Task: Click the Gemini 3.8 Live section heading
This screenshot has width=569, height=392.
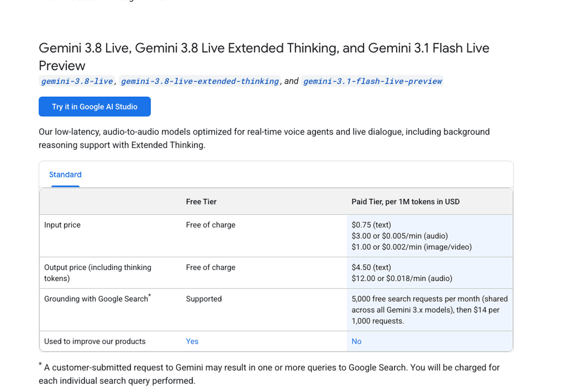Action: [x=264, y=57]
